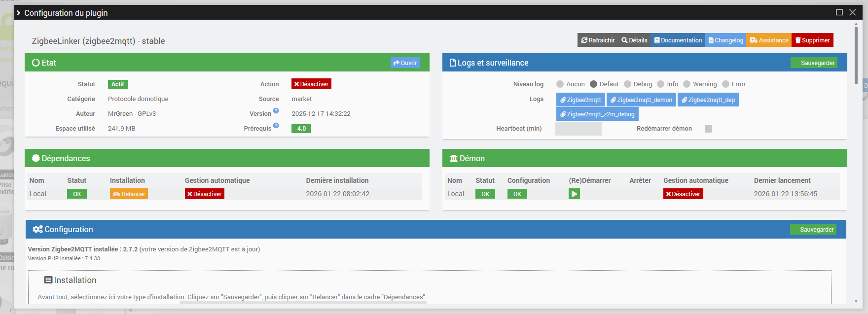
Task: Click Ouvrir in the Etat panel
Action: (x=405, y=63)
